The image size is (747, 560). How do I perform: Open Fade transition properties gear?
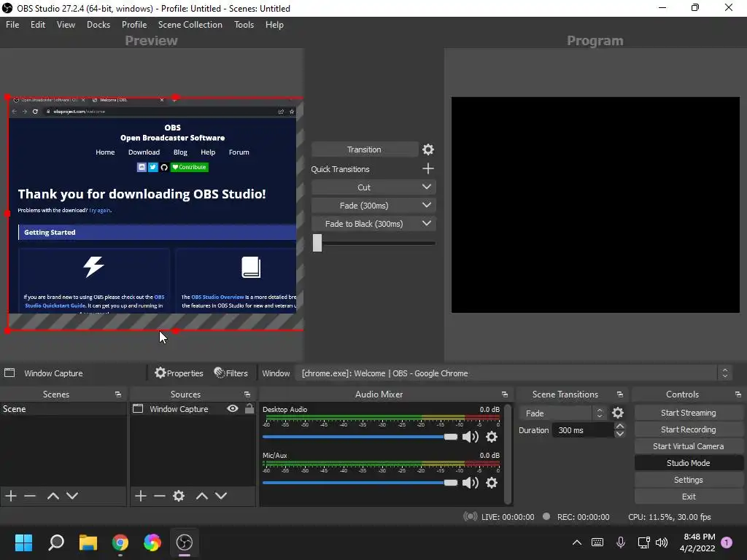pos(618,413)
